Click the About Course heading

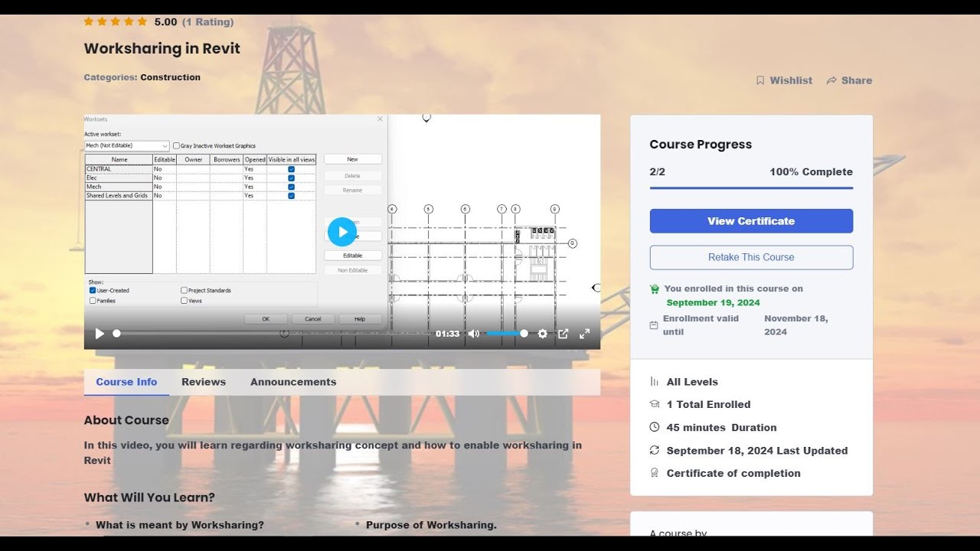[126, 420]
